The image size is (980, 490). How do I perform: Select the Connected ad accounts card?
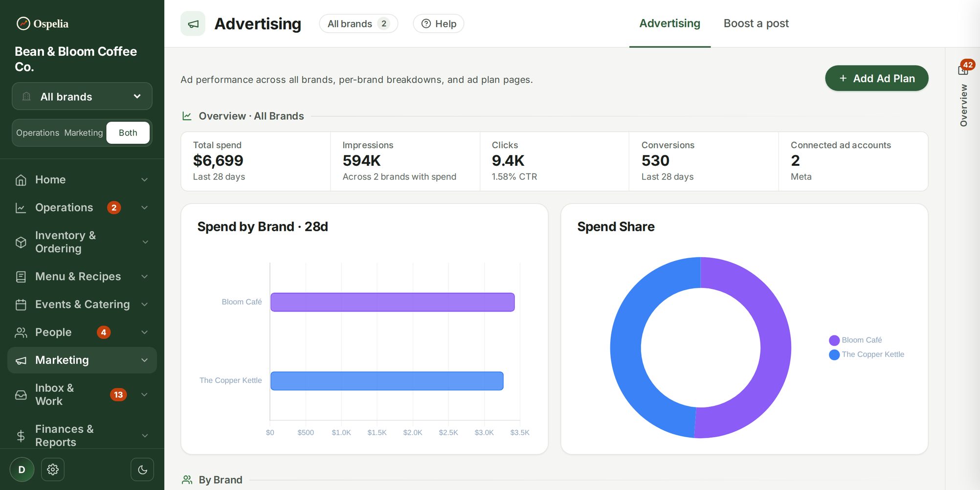click(x=853, y=161)
